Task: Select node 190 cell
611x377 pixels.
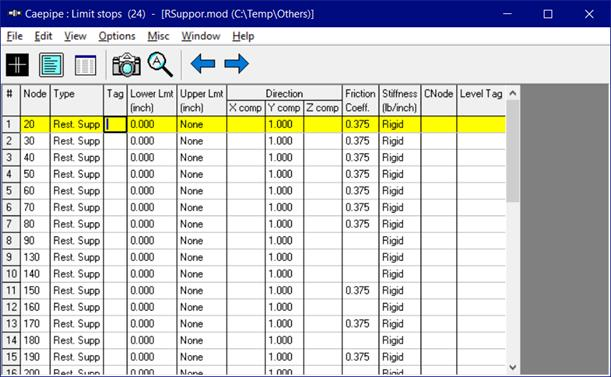Action: (x=35, y=357)
